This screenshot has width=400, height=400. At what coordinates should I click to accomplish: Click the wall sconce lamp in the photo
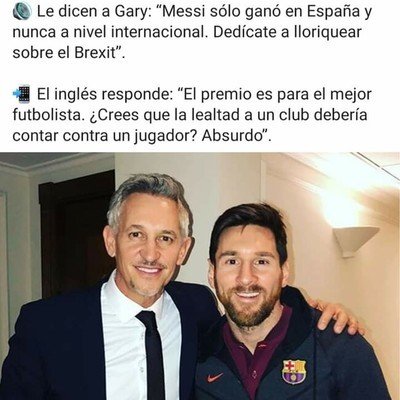tap(356, 239)
